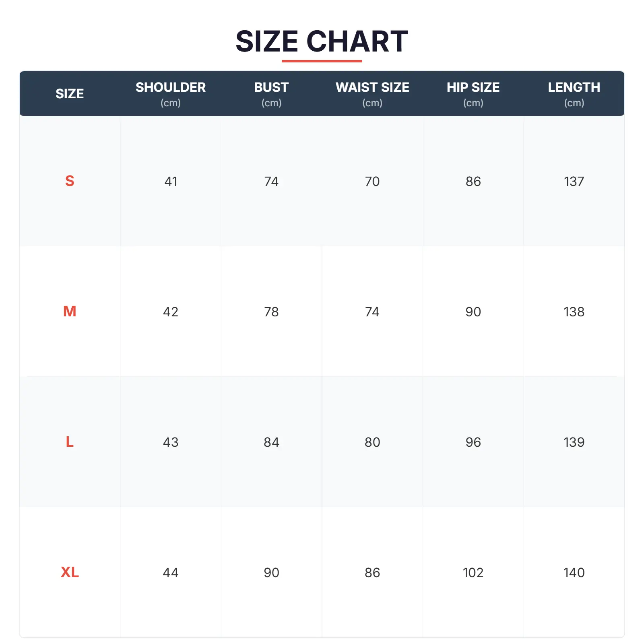Select waist value 70 for S
Image resolution: width=644 pixels, height=644 pixels.
372,182
